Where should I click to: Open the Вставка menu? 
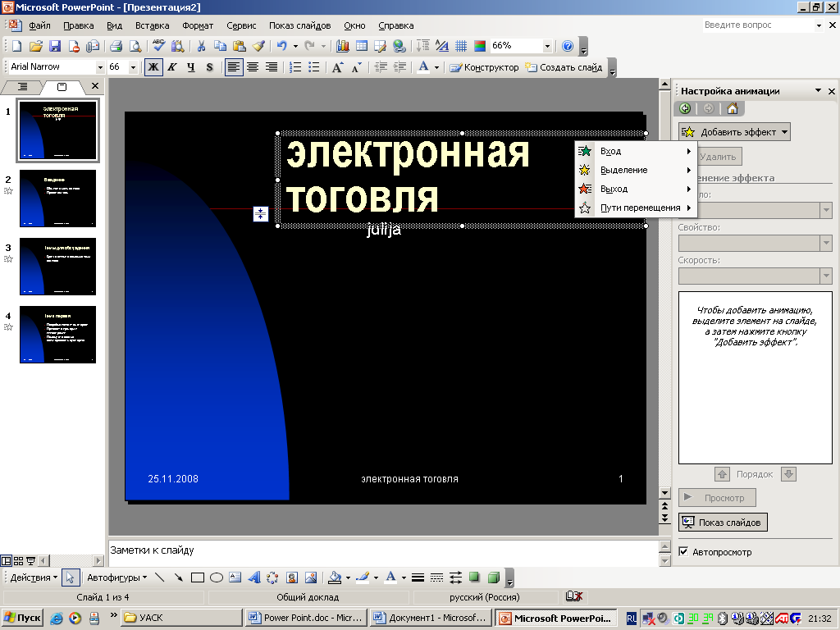click(x=152, y=25)
